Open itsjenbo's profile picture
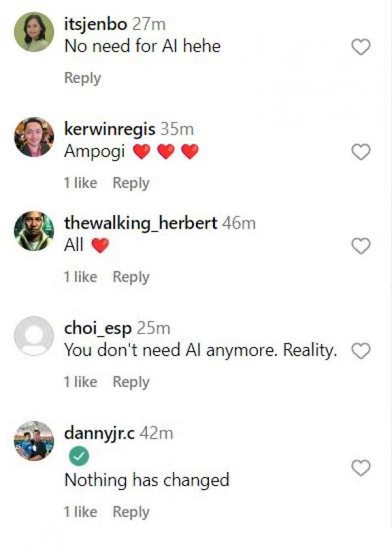The height and width of the screenshot is (555, 392). click(x=34, y=32)
